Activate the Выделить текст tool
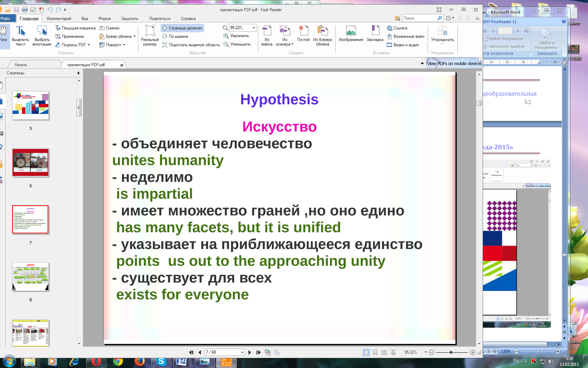 click(20, 36)
